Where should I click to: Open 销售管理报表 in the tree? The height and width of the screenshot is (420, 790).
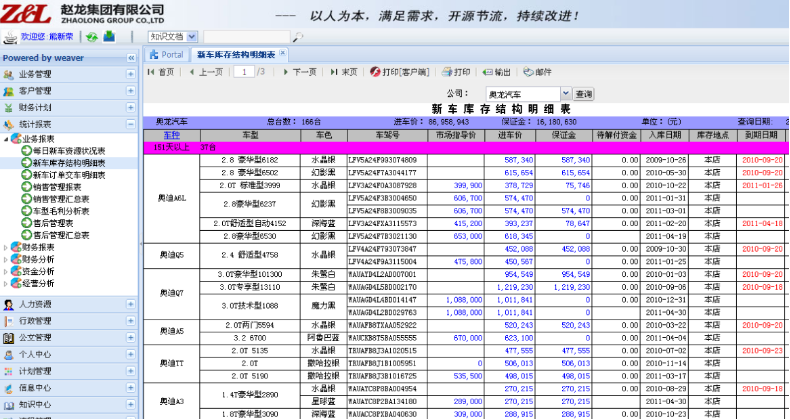click(57, 187)
